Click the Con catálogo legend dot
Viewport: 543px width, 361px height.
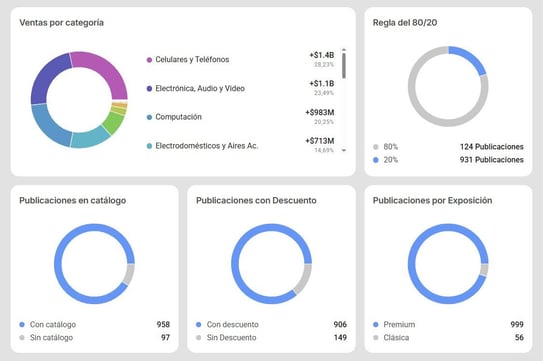point(22,325)
